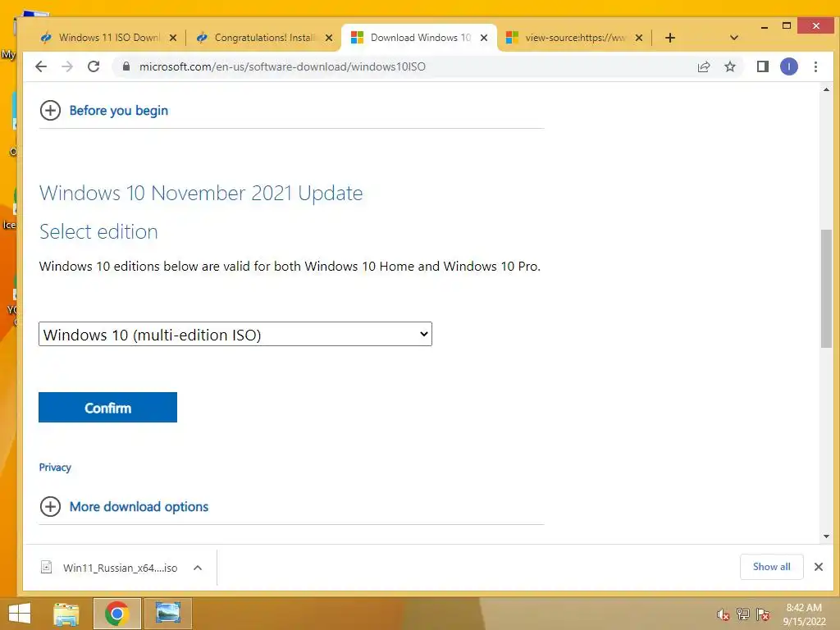Switch to Windows 11 ISO Download tab
The height and width of the screenshot is (630, 840).
(x=107, y=38)
